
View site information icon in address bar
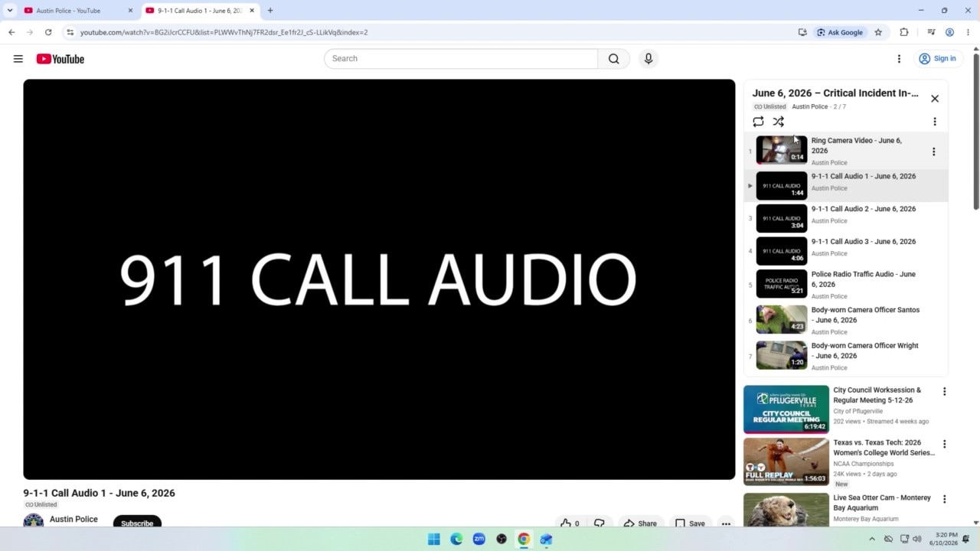pyautogui.click(x=70, y=32)
